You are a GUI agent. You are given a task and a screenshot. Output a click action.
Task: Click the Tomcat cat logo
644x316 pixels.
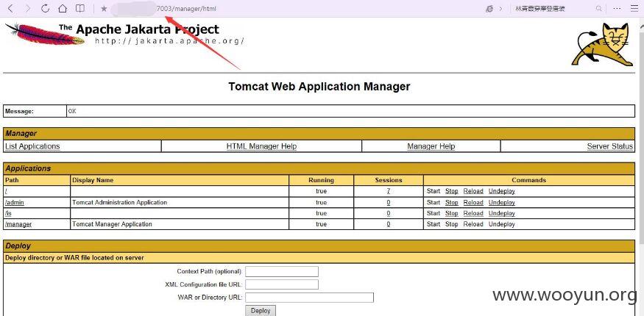point(602,45)
